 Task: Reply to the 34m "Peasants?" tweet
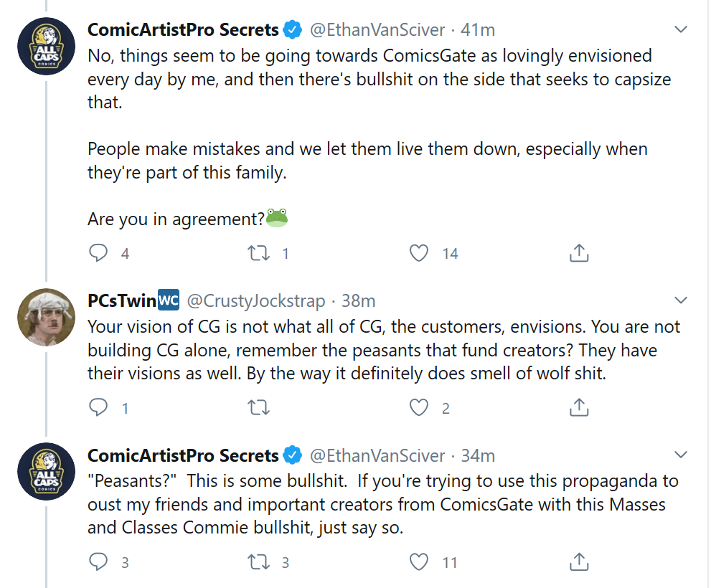pos(98,561)
